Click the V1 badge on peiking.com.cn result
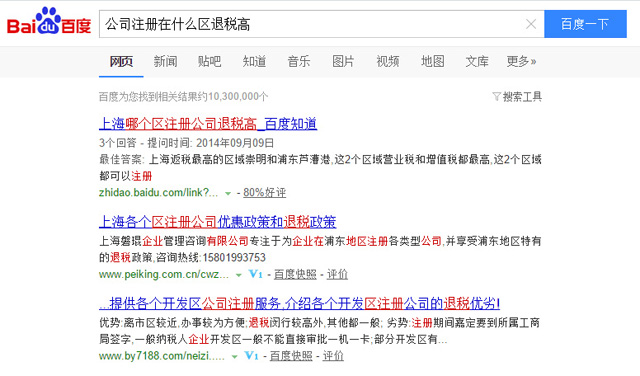Viewport: 640px width, 376px height. (x=256, y=274)
